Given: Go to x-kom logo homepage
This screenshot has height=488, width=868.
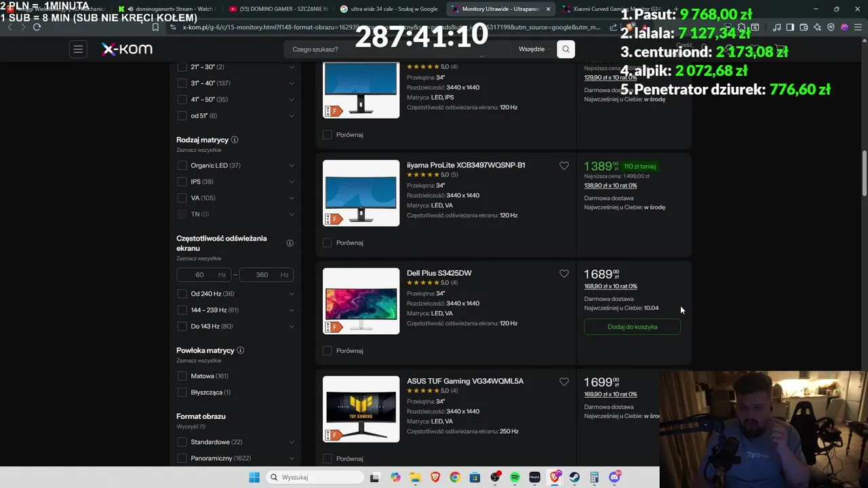Looking at the screenshot, I should [x=127, y=49].
